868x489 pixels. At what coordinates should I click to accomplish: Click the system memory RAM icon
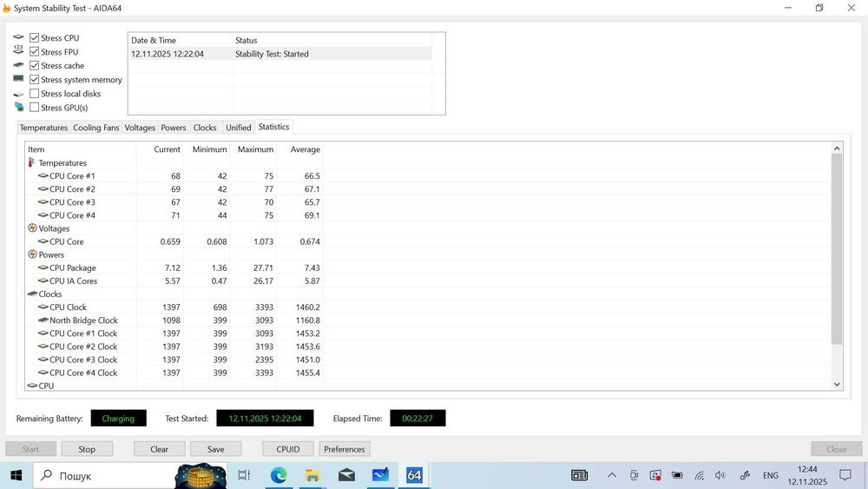click(18, 79)
